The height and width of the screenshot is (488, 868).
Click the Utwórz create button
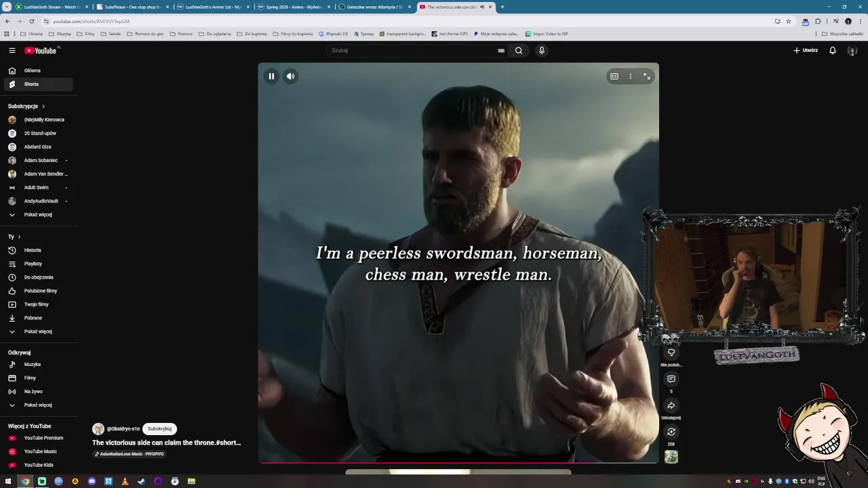[x=806, y=50]
